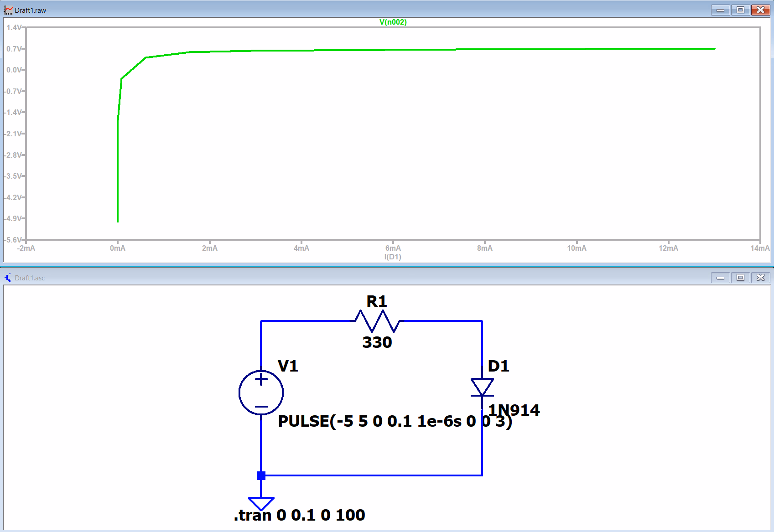Click the .tran 0 0.1 0 100 directive
774x532 pixels.
tap(300, 515)
